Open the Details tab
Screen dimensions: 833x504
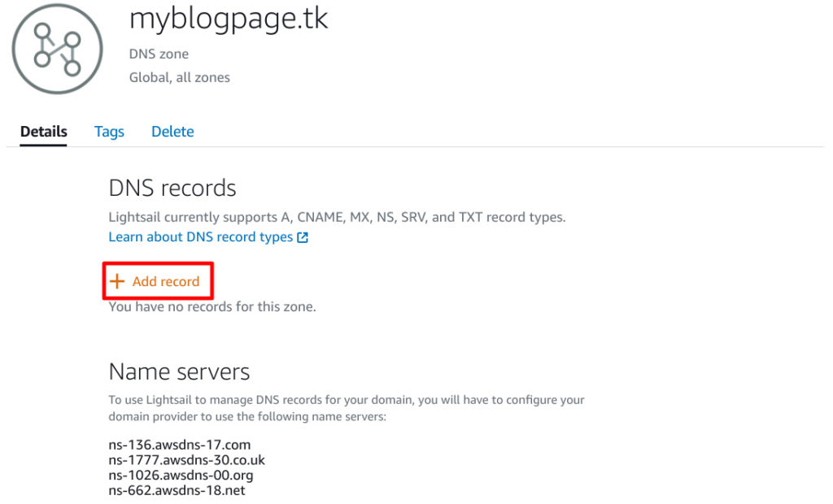tap(44, 131)
